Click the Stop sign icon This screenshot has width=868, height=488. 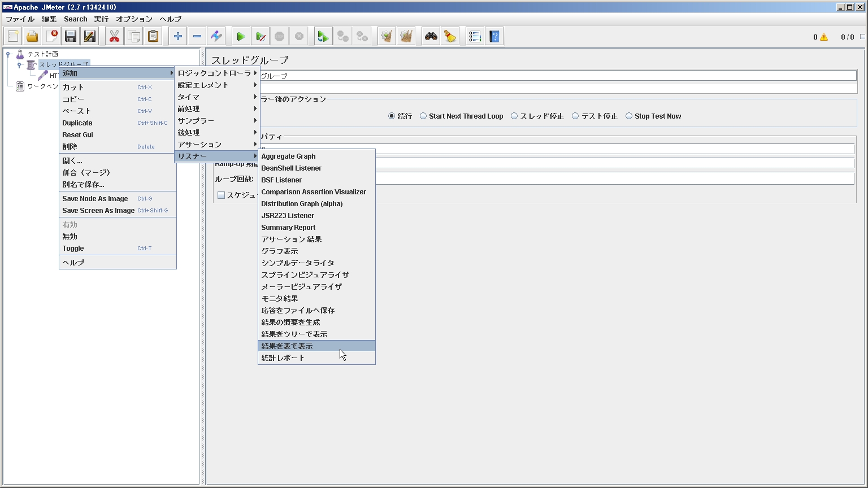click(x=280, y=37)
